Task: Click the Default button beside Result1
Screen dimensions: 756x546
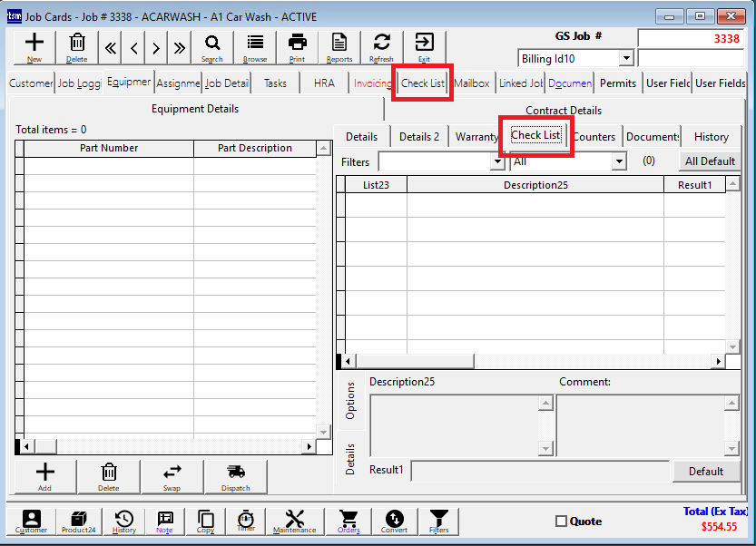Action: [x=705, y=472]
